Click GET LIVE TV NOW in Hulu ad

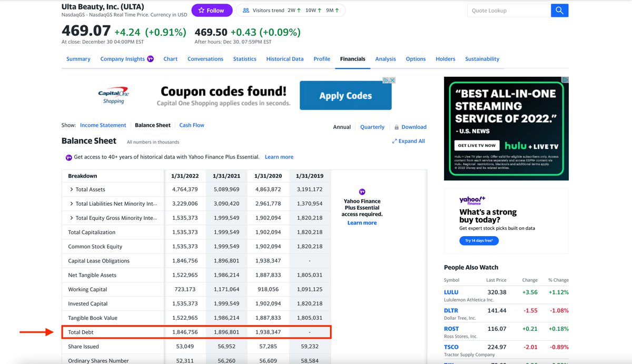tap(477, 145)
